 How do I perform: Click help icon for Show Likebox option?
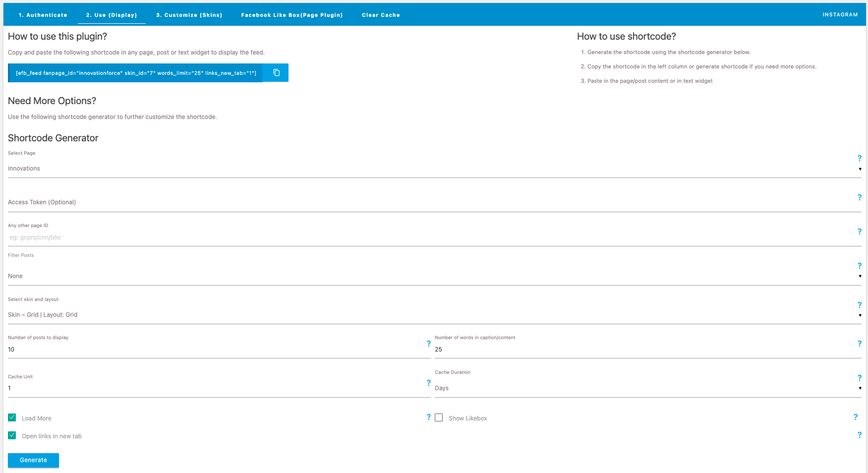click(x=856, y=417)
